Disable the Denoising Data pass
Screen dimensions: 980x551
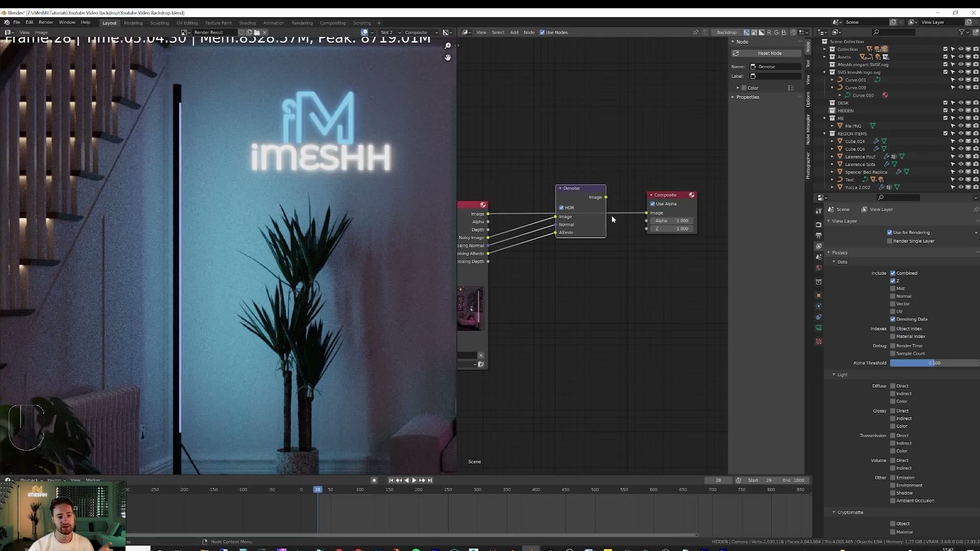pos(893,319)
